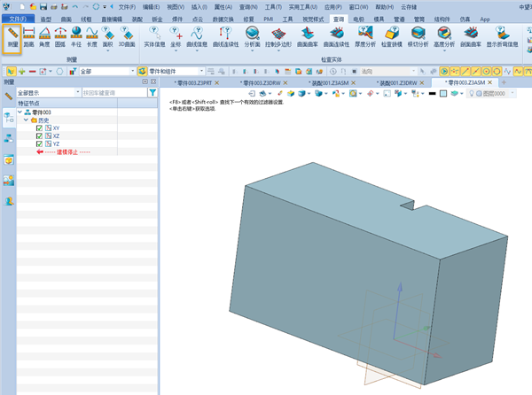Toggle the yellow wave-curve snap button
The image size is (532, 395).
click(x=518, y=71)
